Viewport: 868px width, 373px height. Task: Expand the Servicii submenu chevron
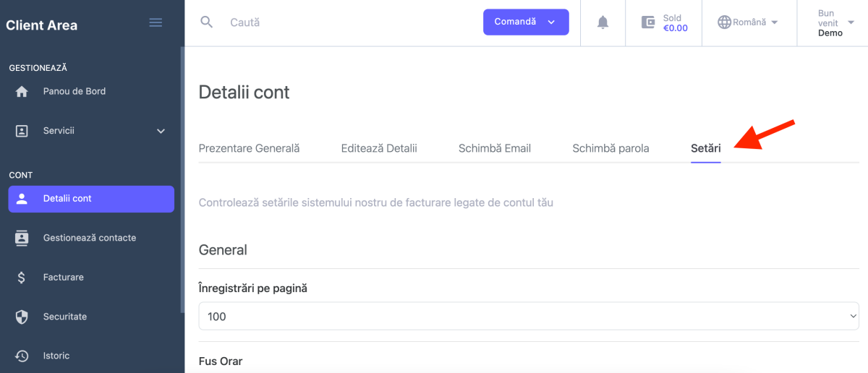point(161,131)
